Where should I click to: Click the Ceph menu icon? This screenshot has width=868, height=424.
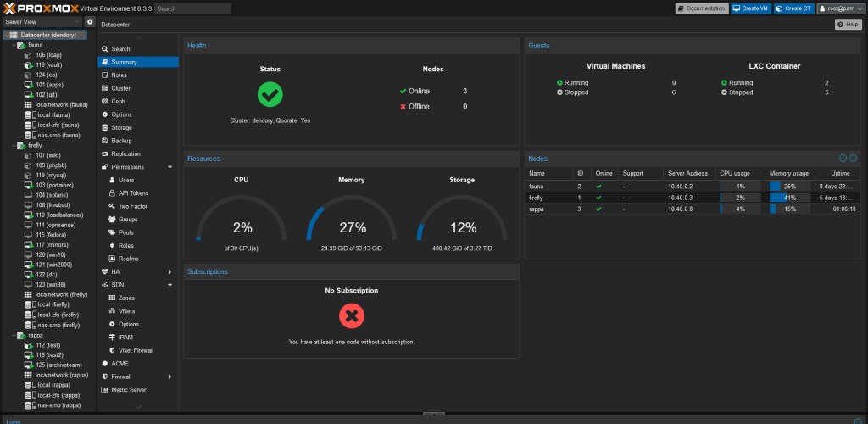105,101
